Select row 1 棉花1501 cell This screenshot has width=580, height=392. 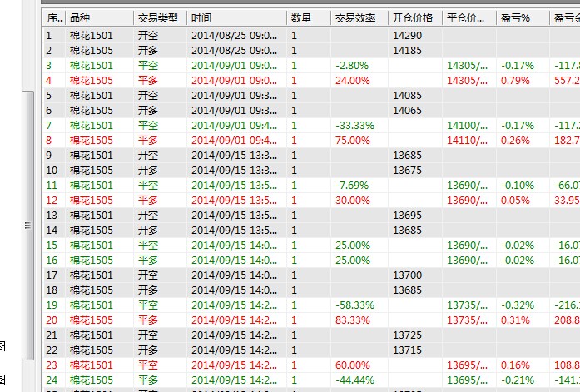pos(92,36)
